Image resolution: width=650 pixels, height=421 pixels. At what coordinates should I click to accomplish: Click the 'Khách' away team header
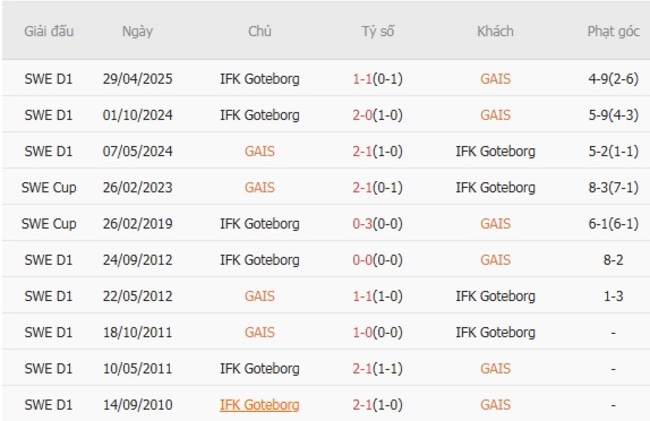495,31
